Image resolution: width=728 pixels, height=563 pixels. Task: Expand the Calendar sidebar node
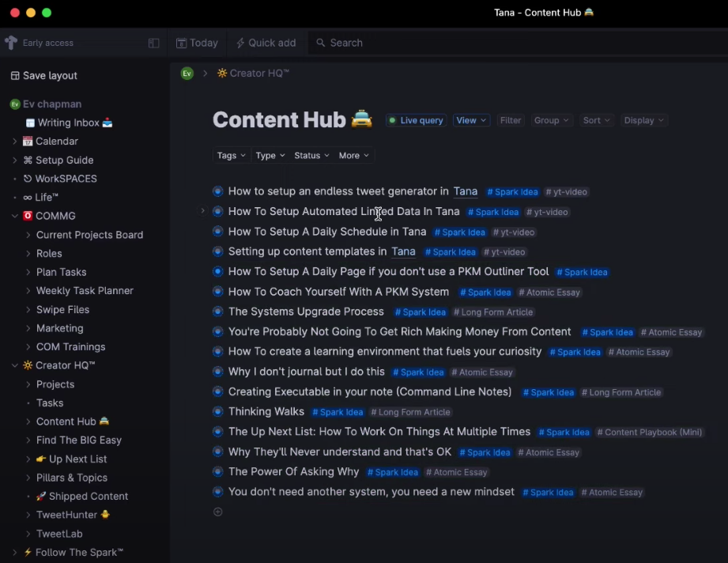(x=14, y=142)
